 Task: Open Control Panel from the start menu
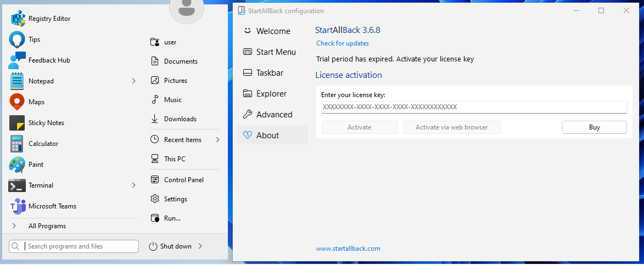pos(183,180)
